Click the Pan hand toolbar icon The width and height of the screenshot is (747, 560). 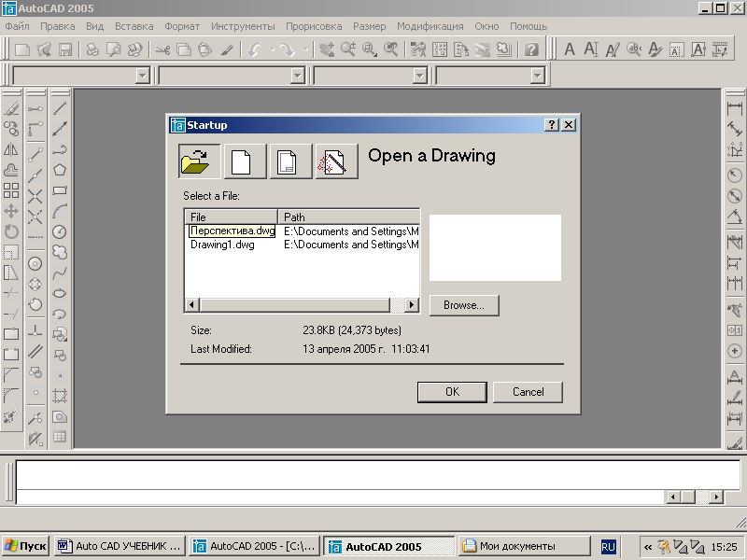[327, 49]
